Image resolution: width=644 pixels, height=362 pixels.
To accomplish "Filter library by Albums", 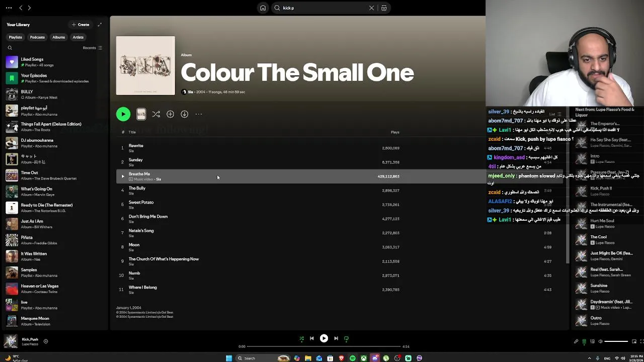I will [x=58, y=37].
